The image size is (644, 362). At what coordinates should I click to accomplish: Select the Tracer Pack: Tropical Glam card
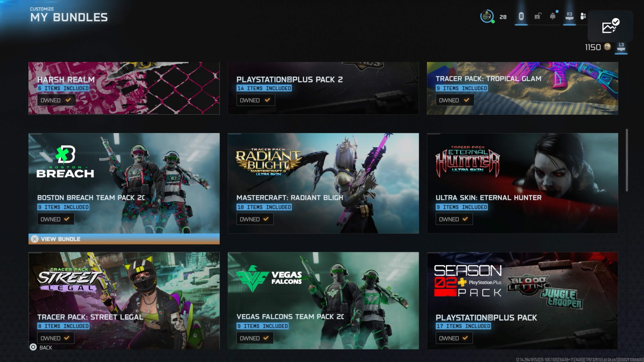click(523, 88)
